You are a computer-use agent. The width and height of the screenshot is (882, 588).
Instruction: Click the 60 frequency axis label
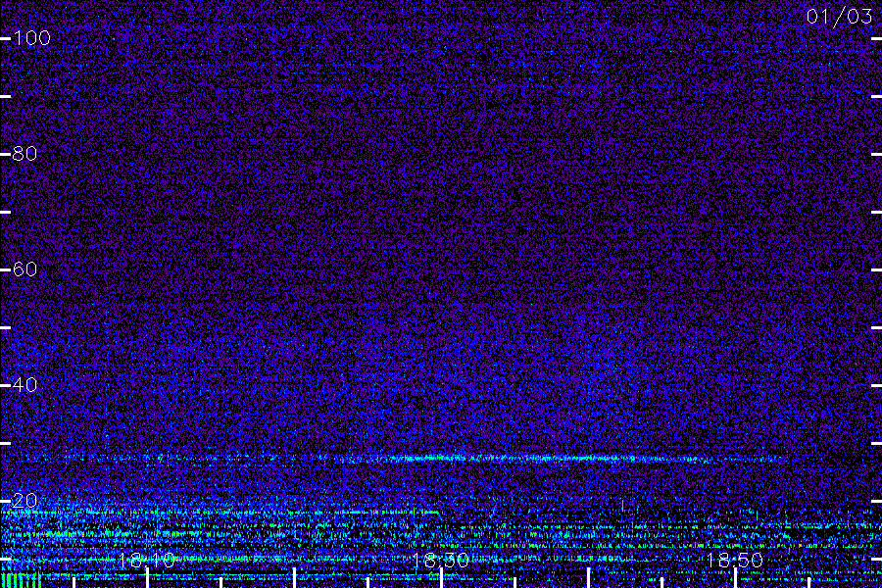coord(24,269)
